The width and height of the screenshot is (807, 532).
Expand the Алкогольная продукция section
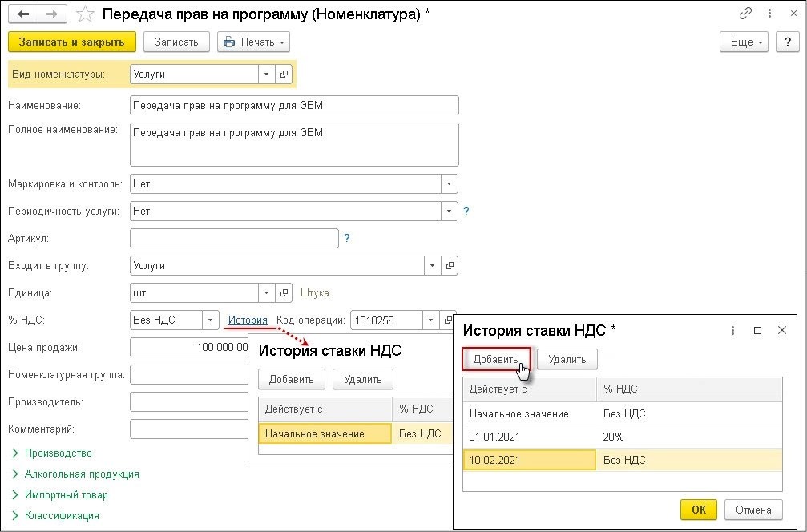click(x=82, y=474)
